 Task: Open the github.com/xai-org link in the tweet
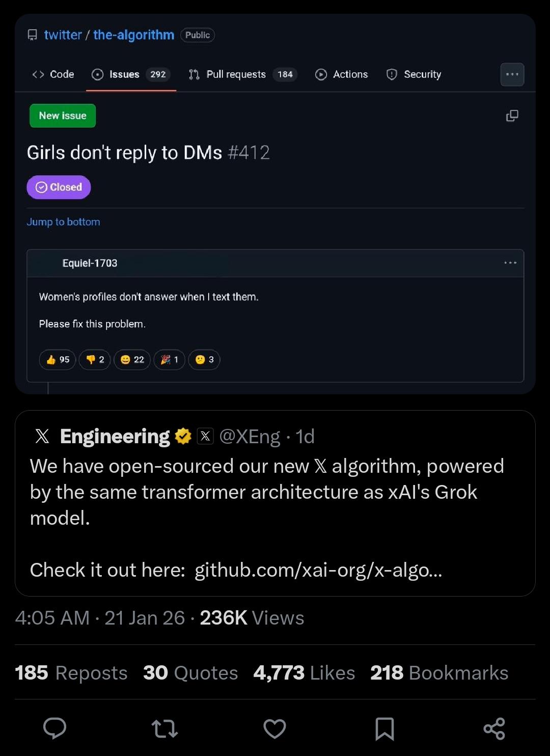pyautogui.click(x=318, y=570)
